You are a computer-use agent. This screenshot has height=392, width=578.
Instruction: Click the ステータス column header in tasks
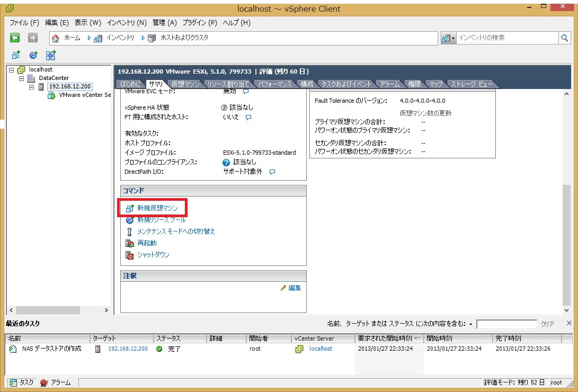point(180,338)
